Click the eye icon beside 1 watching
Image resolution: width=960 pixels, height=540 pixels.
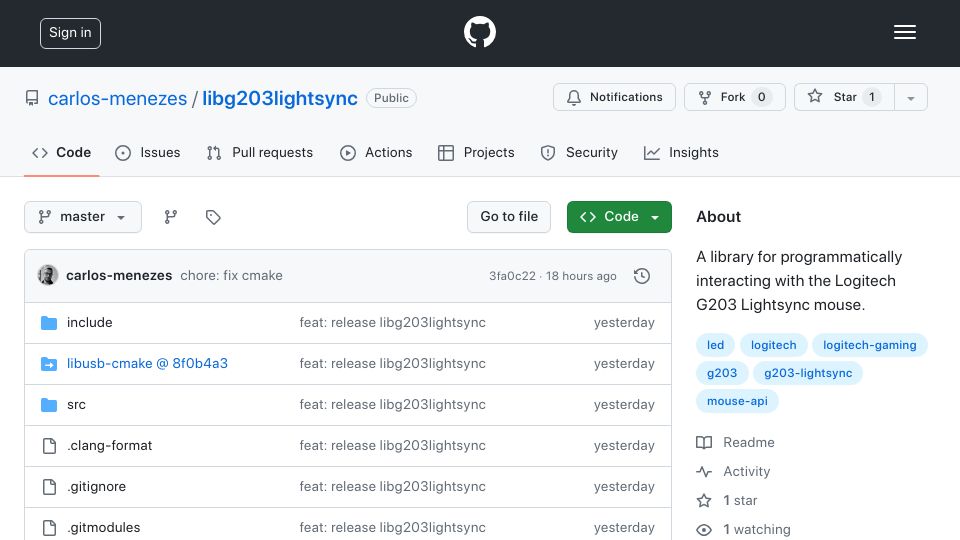pyautogui.click(x=704, y=530)
